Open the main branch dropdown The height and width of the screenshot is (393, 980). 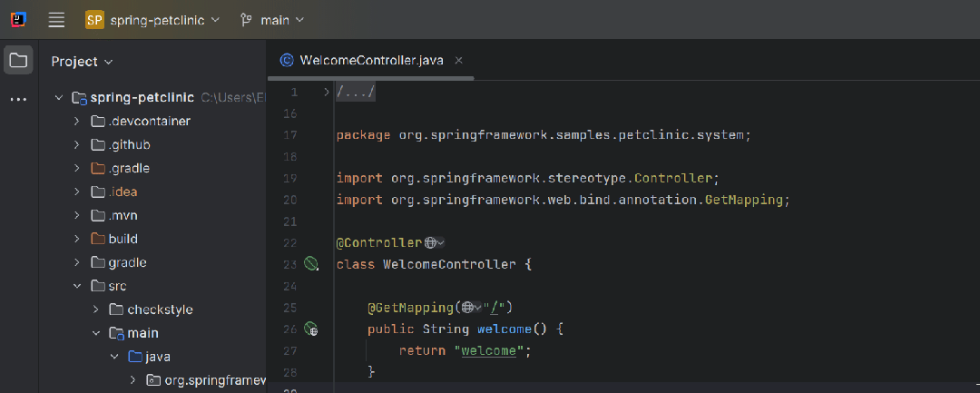(x=272, y=20)
